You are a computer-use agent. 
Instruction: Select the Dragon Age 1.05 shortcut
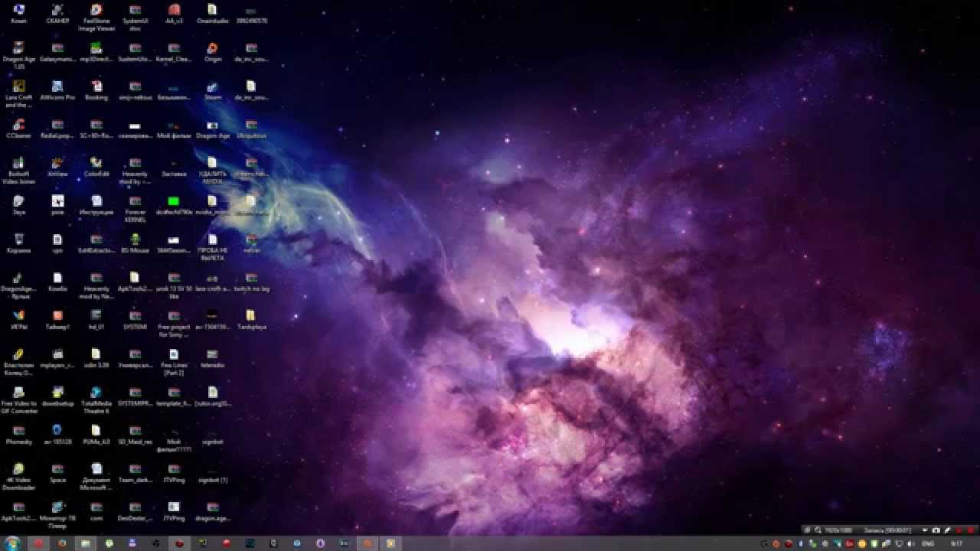(x=18, y=55)
